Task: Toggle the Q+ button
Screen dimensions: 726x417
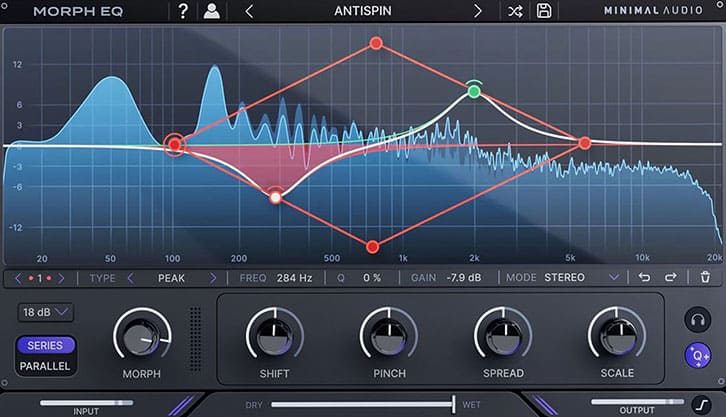Action: [x=697, y=353]
